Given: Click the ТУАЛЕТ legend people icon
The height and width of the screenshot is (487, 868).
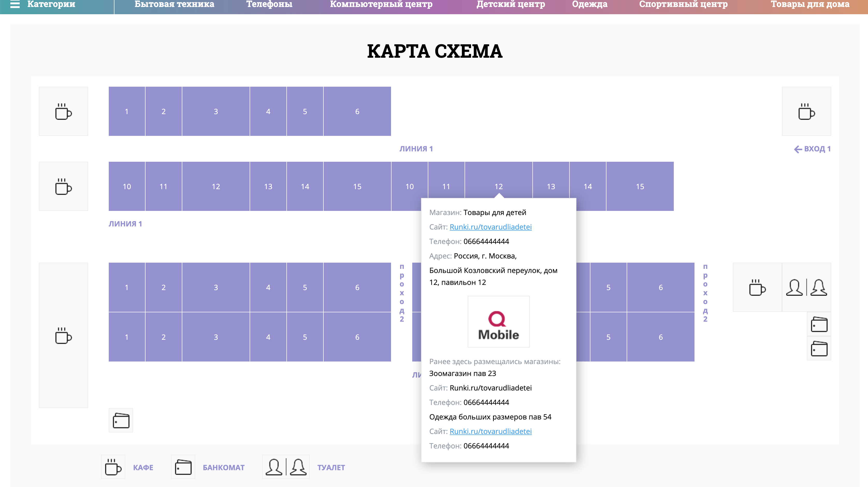Looking at the screenshot, I should point(286,467).
